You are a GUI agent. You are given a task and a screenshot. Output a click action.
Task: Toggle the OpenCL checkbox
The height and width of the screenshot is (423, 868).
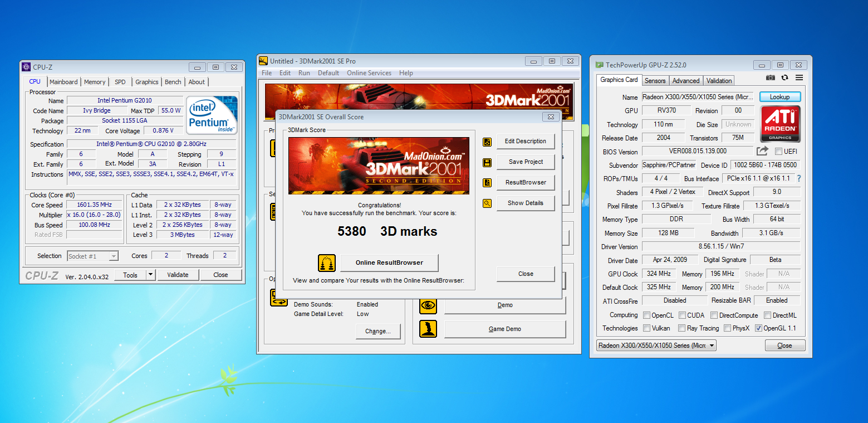[646, 315]
